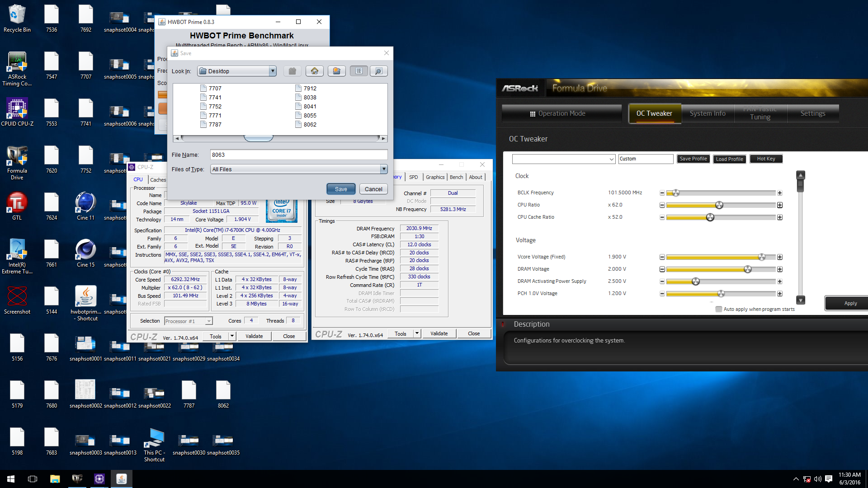Open the Graphics tab in right CPU-Z
Screen dimensions: 868x488
[x=435, y=177]
